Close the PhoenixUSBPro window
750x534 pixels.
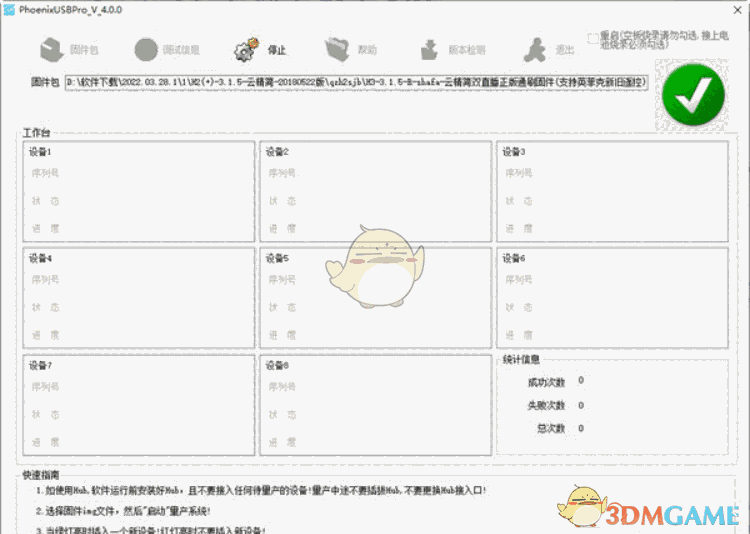click(x=737, y=10)
